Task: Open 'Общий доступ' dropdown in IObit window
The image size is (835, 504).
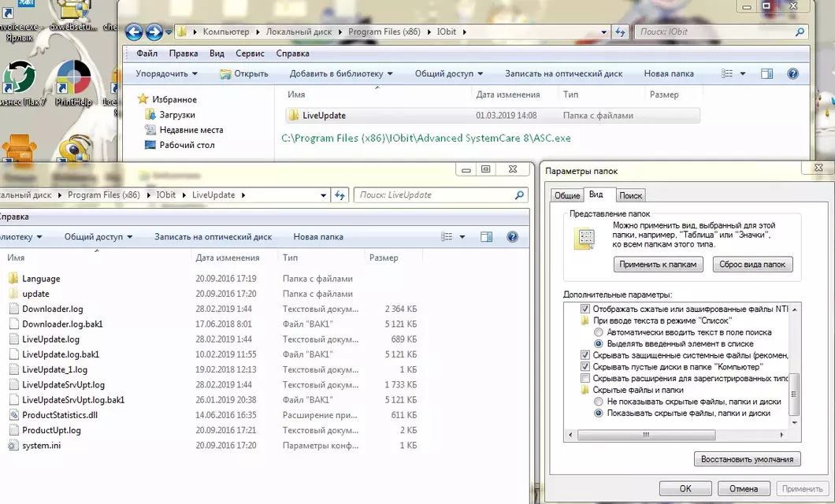Action: (449, 74)
